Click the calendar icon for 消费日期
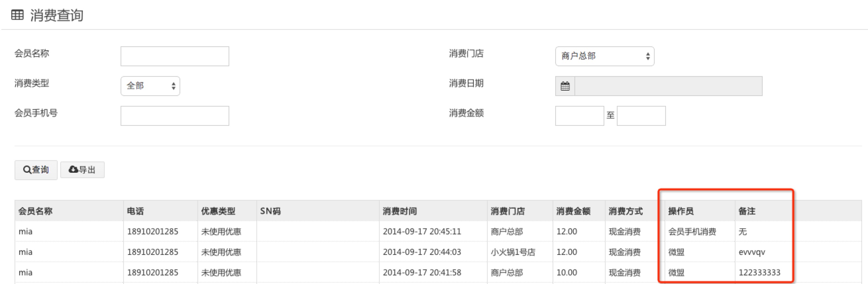868x284 pixels. pos(565,86)
